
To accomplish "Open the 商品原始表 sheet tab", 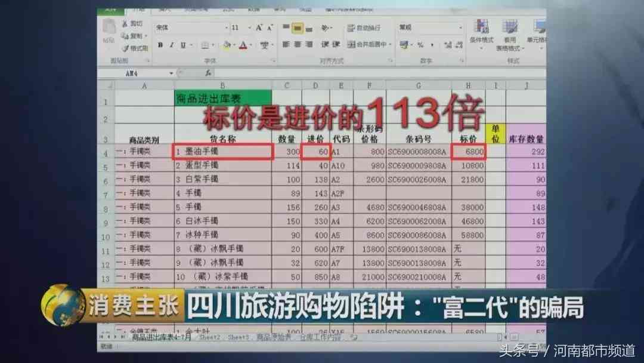I will 274,337.
